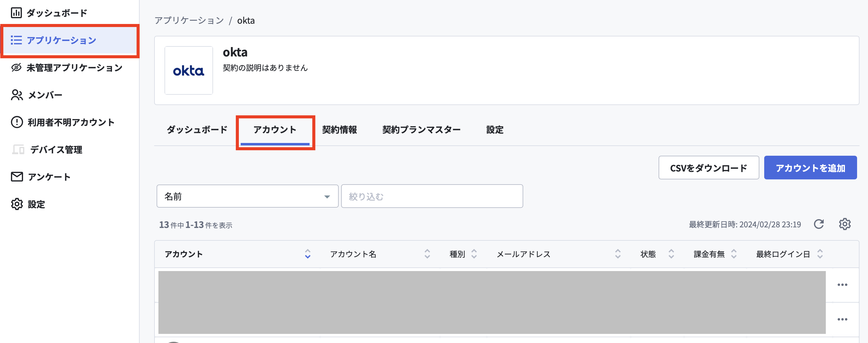The height and width of the screenshot is (343, 868).
Task: Sort by the 課金有無 column arrows
Action: [734, 254]
